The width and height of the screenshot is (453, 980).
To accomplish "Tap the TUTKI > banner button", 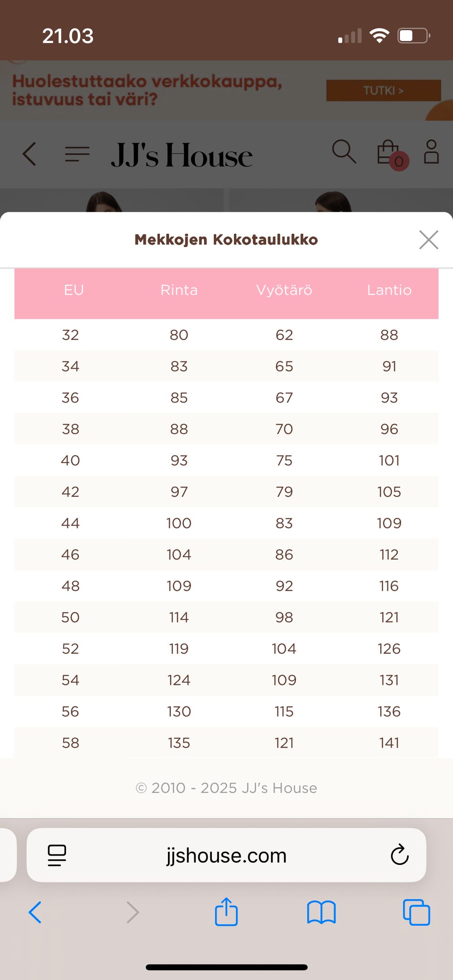I will tap(383, 91).
